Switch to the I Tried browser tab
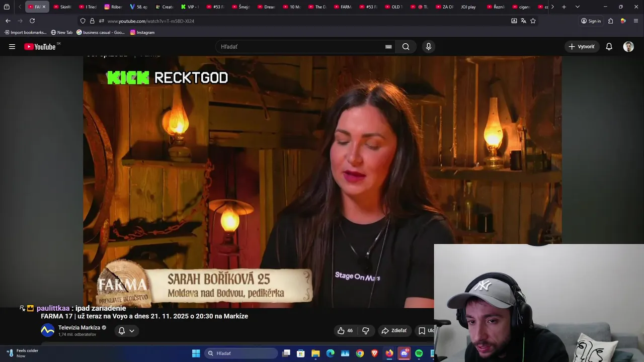The height and width of the screenshot is (362, 644). click(88, 7)
